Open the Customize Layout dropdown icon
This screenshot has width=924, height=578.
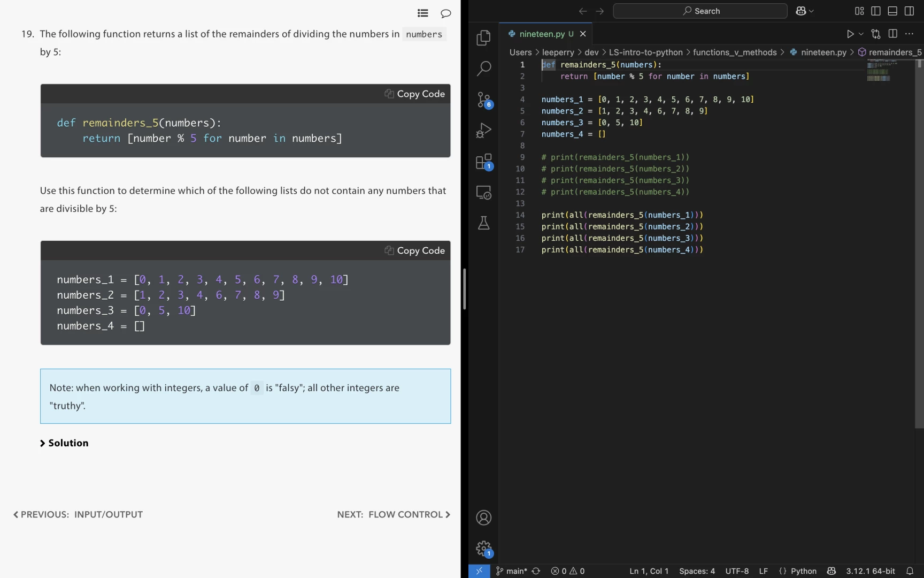coord(859,11)
